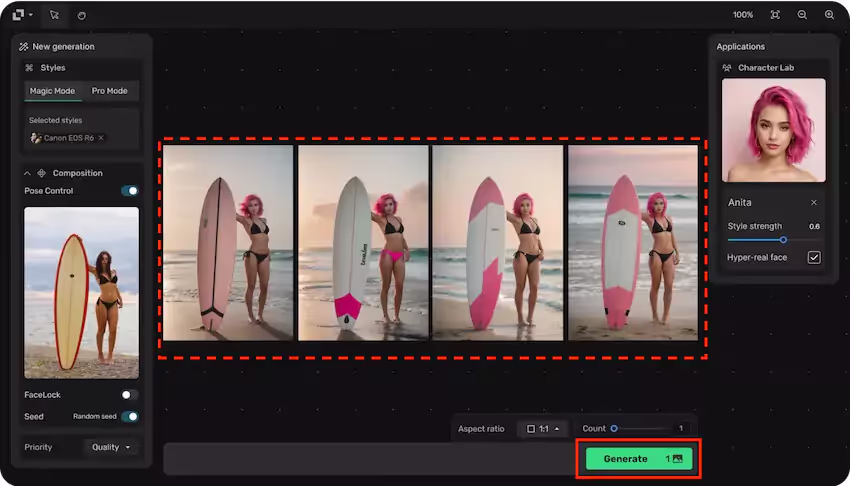Click the fit-to-screen icon

tap(775, 15)
